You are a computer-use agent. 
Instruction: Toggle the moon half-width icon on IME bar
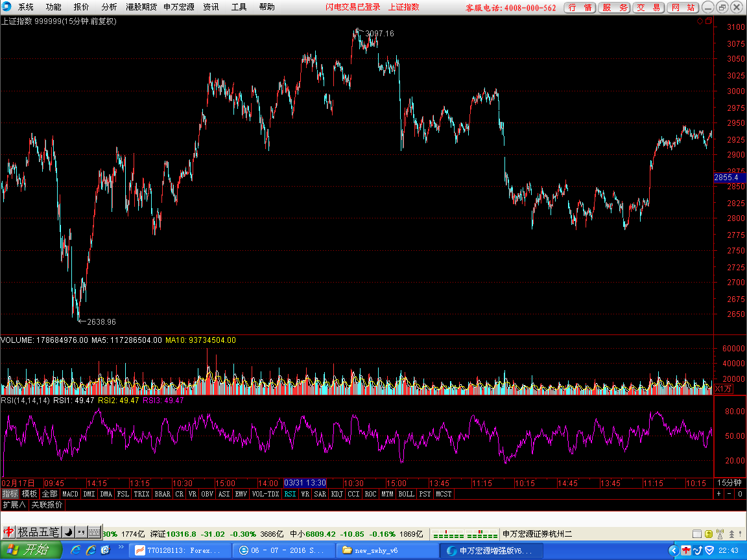pyautogui.click(x=69, y=532)
